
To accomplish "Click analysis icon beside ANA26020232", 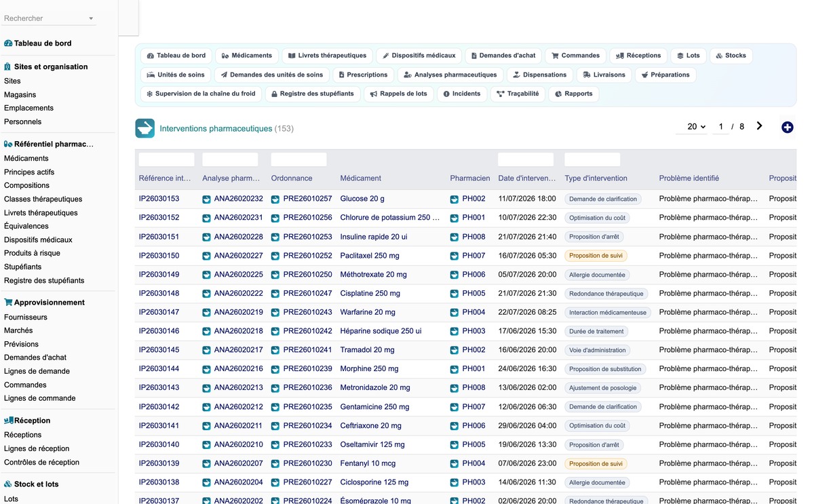I will click(x=206, y=199).
